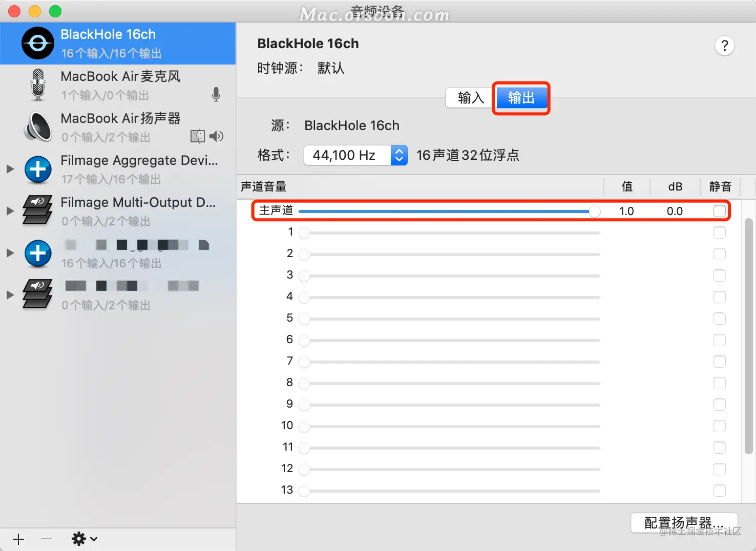This screenshot has height=551, width=756.
Task: Click the channel 4 volume slider
Action: pyautogui.click(x=449, y=298)
